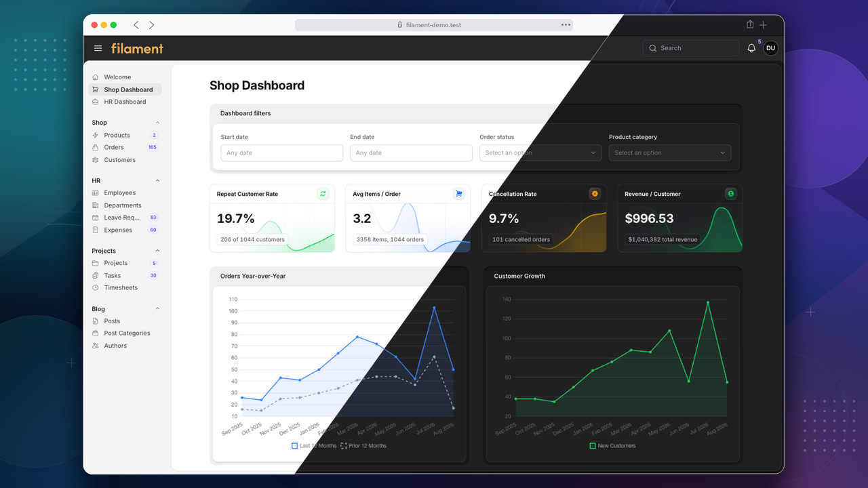Click the filament-demo.test address bar

click(434, 25)
